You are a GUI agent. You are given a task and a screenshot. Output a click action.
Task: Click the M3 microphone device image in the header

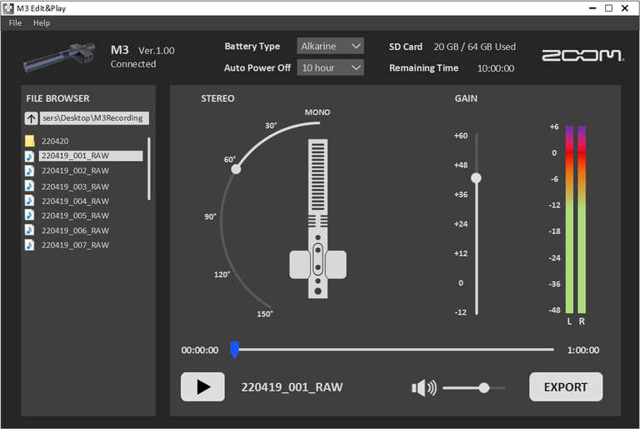tap(60, 57)
